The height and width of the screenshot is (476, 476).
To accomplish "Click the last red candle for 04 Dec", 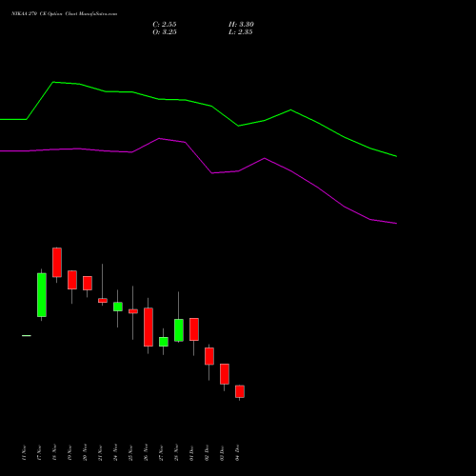I will pos(240,391).
